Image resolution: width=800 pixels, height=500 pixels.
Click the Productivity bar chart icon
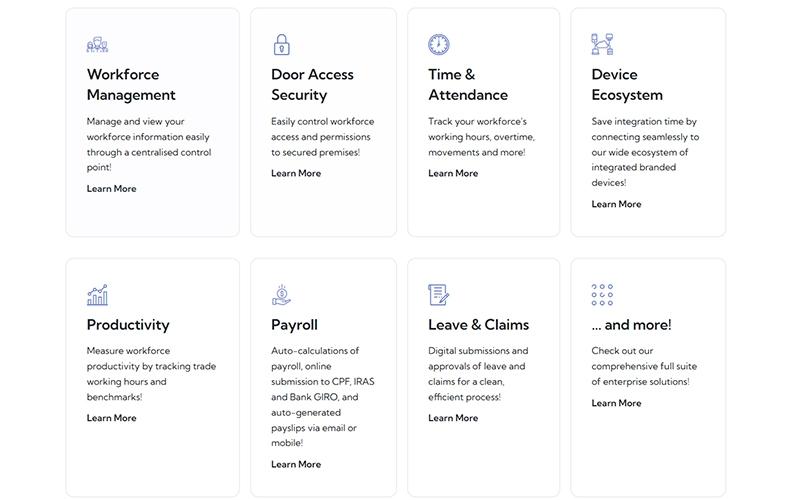[97, 295]
